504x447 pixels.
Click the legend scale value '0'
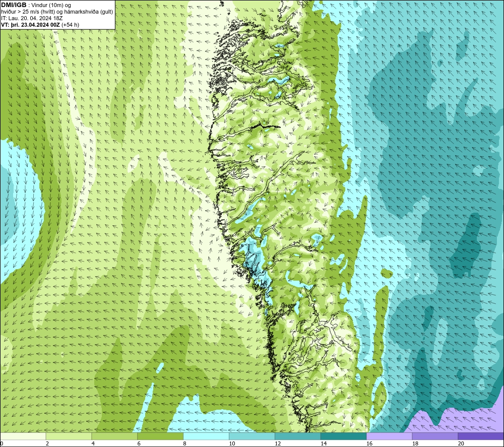click(x=2, y=444)
